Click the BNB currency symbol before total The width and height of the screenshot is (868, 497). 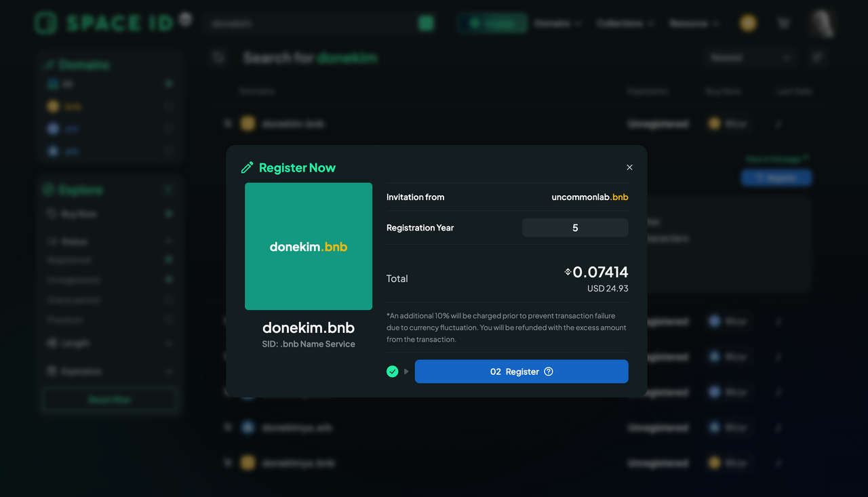pyautogui.click(x=568, y=272)
